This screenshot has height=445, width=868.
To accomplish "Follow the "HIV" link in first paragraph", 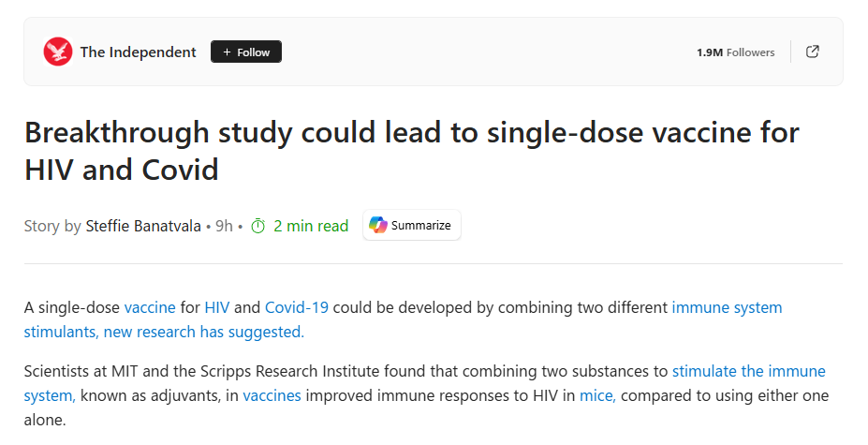I will click(x=216, y=307).
